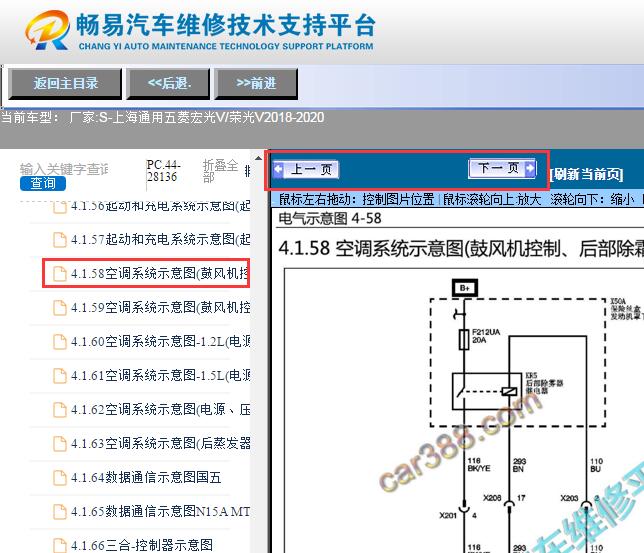This screenshot has width=644, height=553.
Task: Click document icon beside 4.1.60
Action: click(x=60, y=342)
